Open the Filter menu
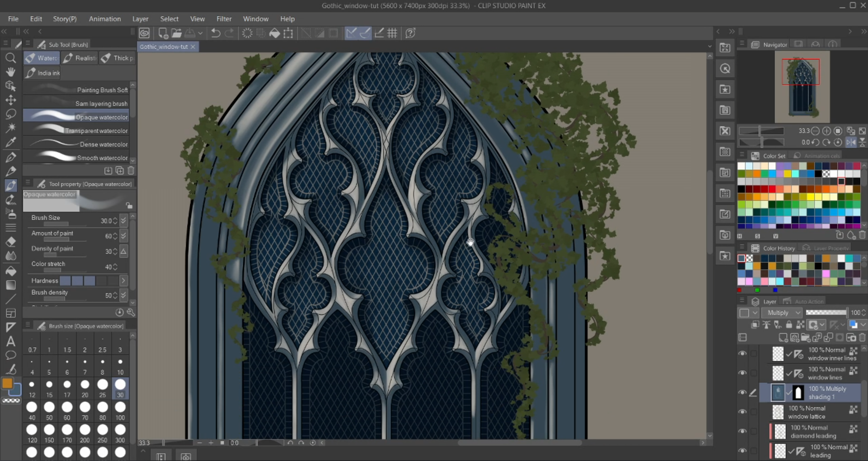 coord(224,19)
